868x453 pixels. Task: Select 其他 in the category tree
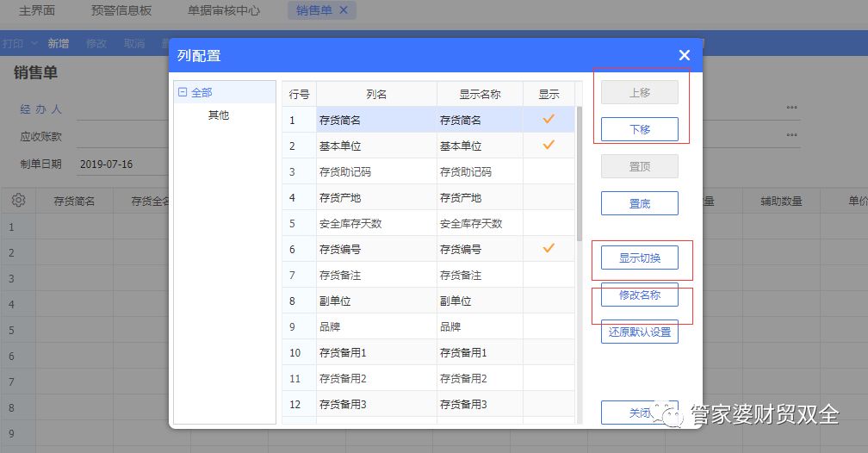point(219,115)
